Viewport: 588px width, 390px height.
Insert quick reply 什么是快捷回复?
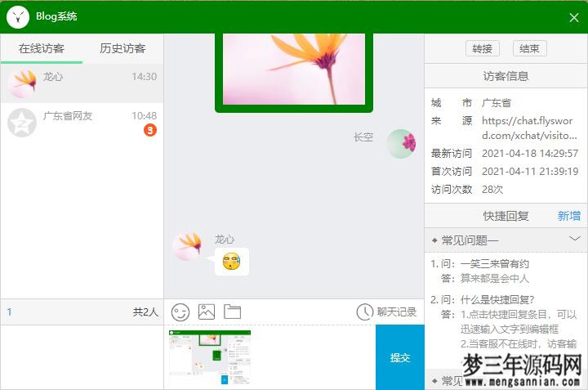497,299
